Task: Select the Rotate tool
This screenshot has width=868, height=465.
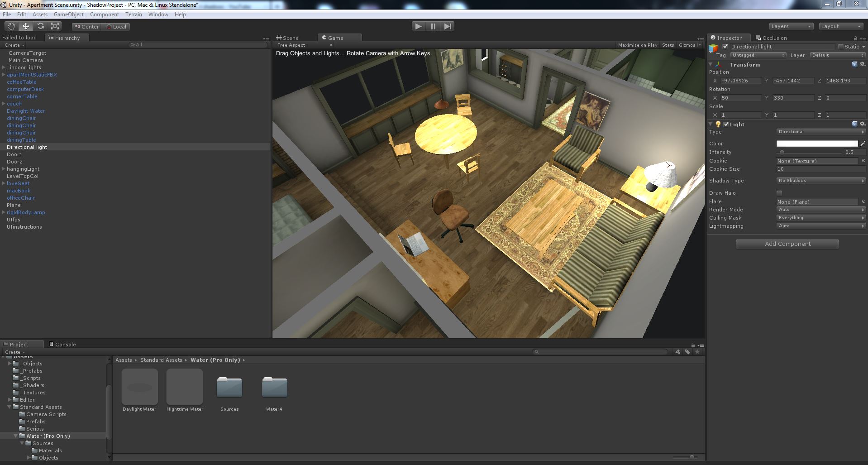Action: click(x=40, y=26)
